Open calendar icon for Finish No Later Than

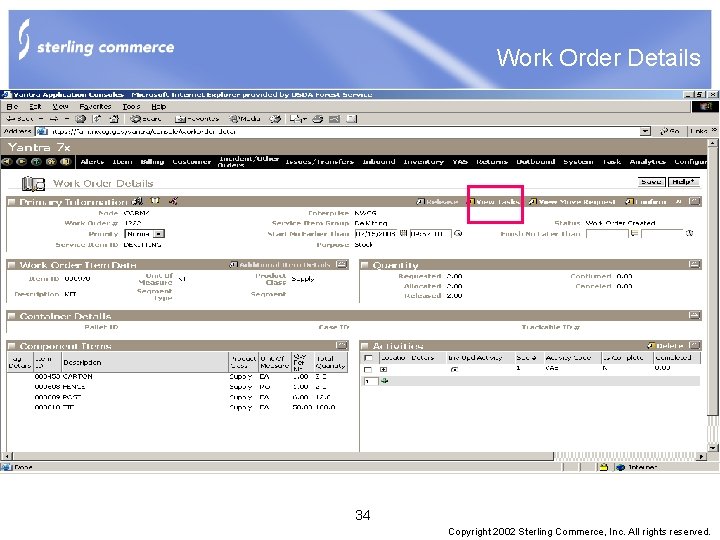(x=634, y=233)
